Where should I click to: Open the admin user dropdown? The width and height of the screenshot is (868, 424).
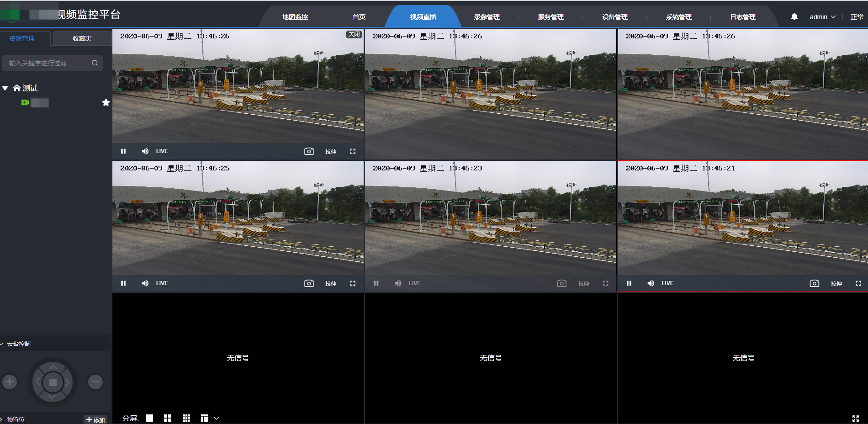(x=823, y=17)
